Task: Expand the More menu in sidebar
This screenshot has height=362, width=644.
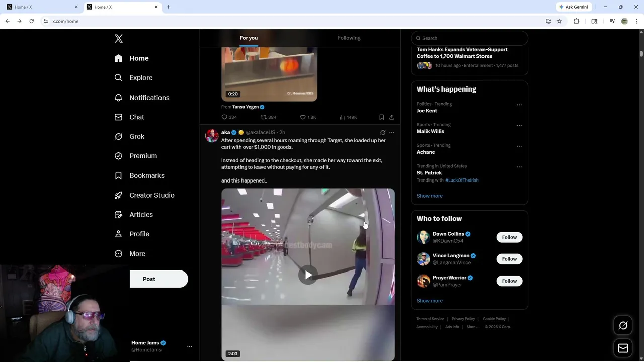Action: 130,254
